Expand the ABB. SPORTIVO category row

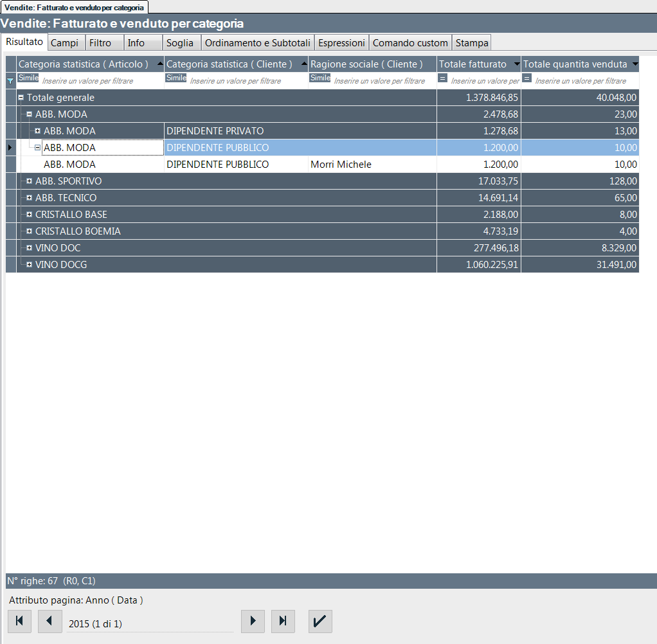point(29,181)
